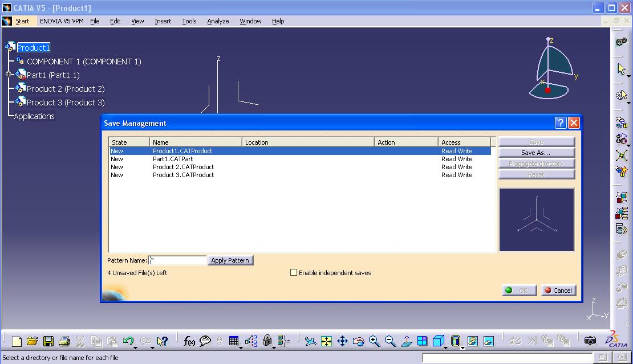Open the File menu

tap(95, 21)
